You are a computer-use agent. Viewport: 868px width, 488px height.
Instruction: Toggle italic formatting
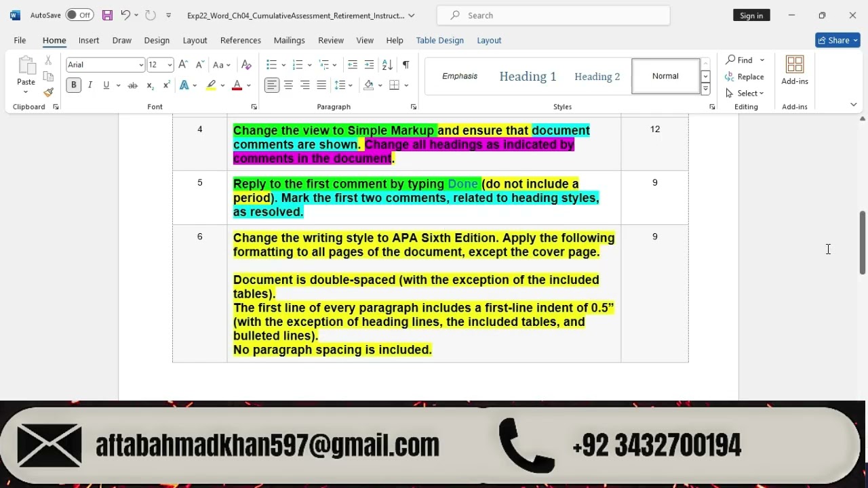pyautogui.click(x=90, y=85)
